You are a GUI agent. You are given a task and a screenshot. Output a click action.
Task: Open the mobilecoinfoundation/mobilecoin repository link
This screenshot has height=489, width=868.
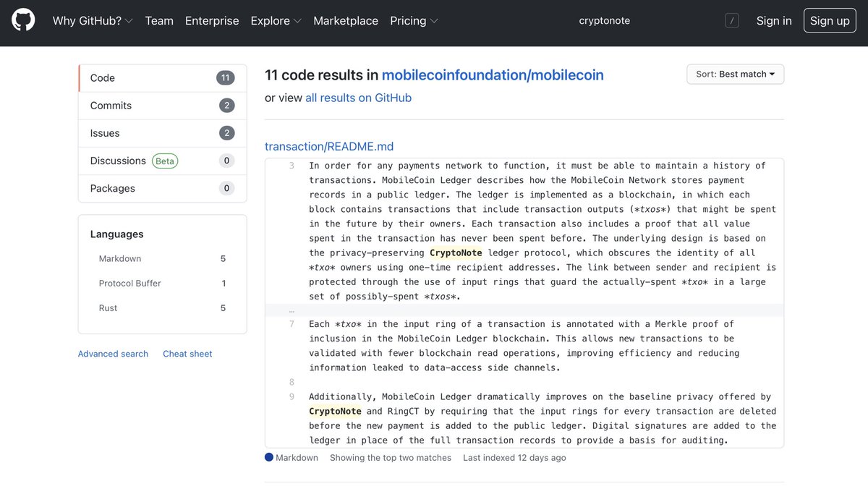point(494,75)
